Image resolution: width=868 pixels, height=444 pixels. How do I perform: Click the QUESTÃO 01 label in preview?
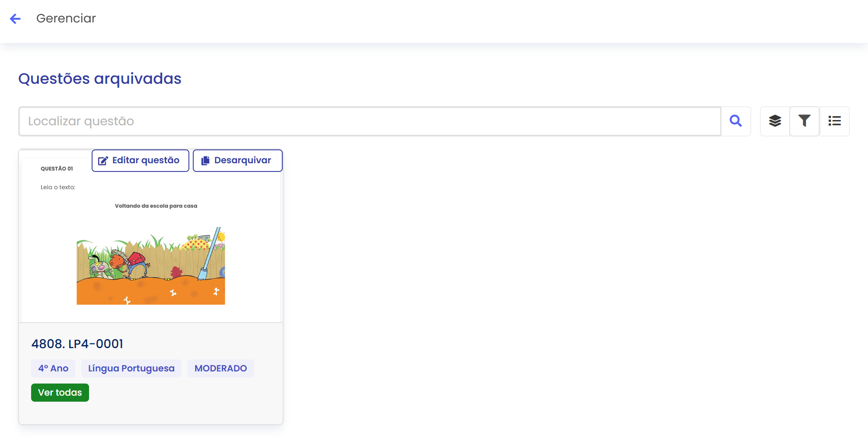click(57, 169)
